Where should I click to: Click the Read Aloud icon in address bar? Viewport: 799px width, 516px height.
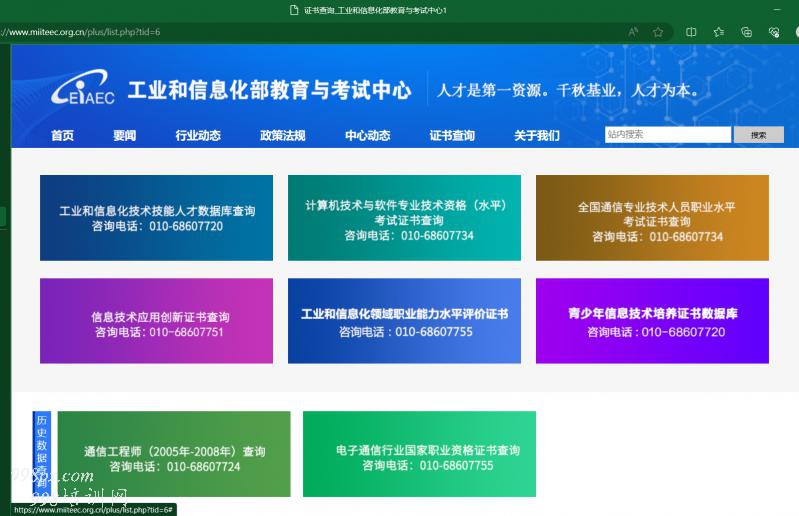click(633, 32)
